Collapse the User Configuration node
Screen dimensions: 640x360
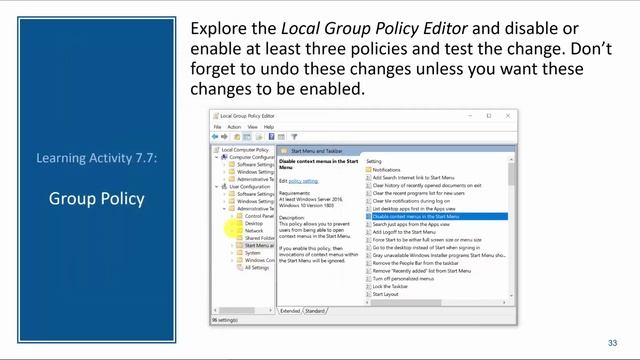click(x=217, y=187)
